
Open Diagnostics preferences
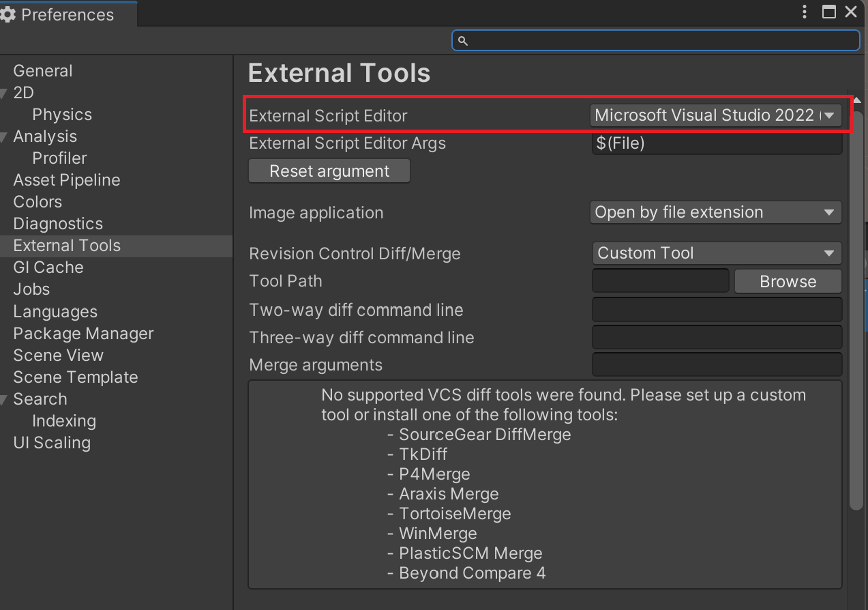click(x=58, y=224)
